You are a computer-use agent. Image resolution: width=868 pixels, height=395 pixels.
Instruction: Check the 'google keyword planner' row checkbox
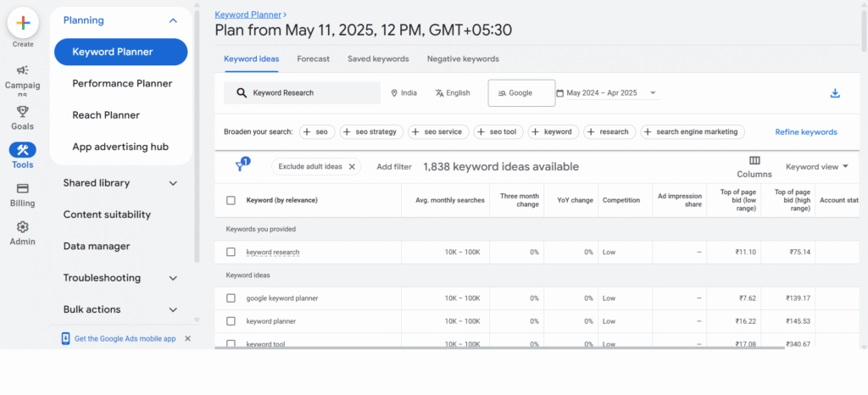pyautogui.click(x=231, y=298)
